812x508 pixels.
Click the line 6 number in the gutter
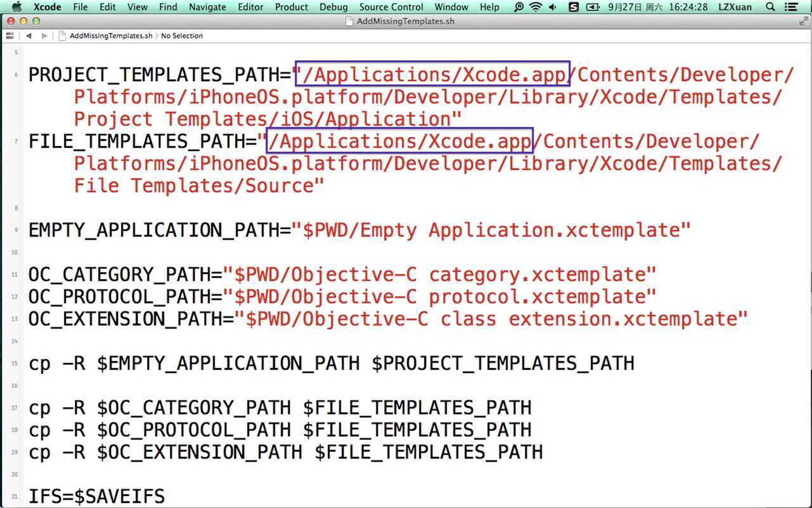(x=16, y=75)
